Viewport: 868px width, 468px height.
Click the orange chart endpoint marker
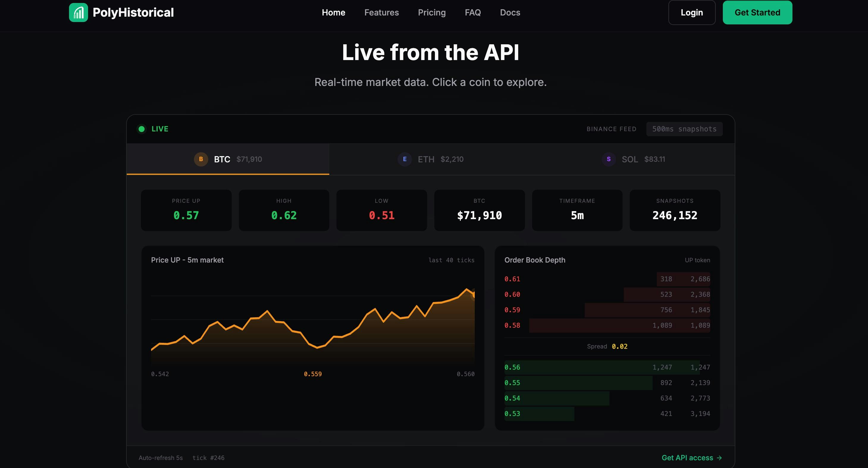click(474, 294)
